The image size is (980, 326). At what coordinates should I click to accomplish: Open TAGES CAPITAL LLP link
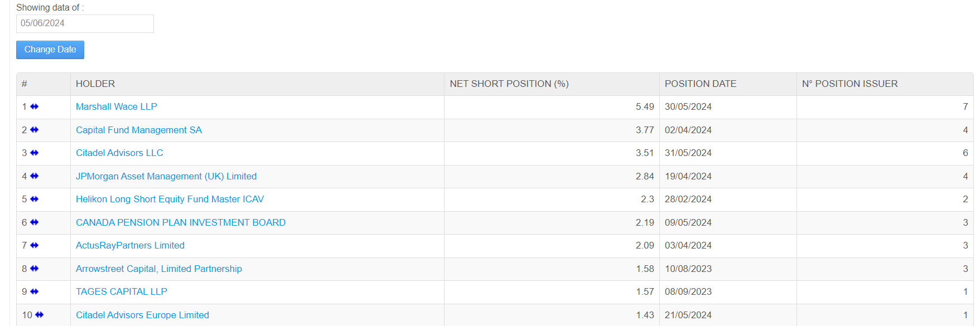[x=121, y=291]
